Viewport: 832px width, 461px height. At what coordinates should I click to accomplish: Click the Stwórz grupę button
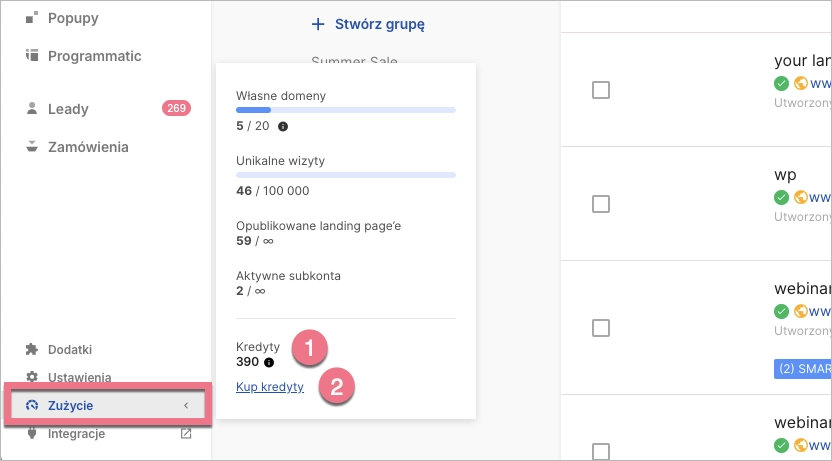(373, 23)
